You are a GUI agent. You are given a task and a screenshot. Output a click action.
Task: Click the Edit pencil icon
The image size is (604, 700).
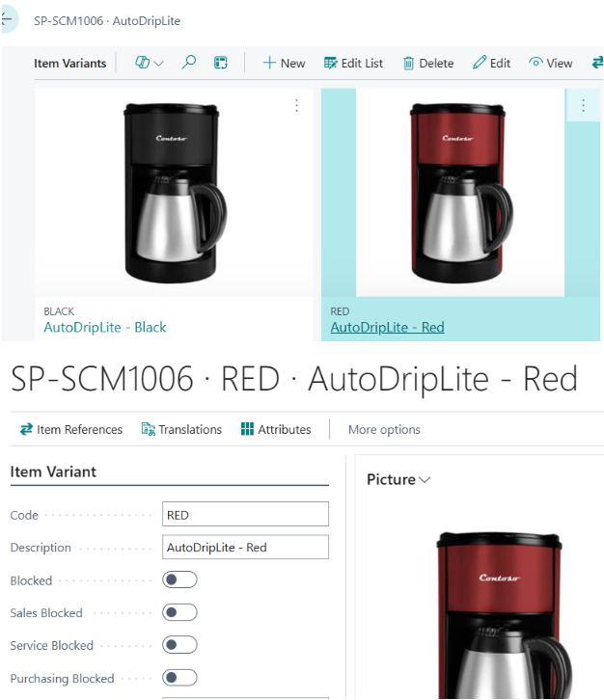point(480,63)
